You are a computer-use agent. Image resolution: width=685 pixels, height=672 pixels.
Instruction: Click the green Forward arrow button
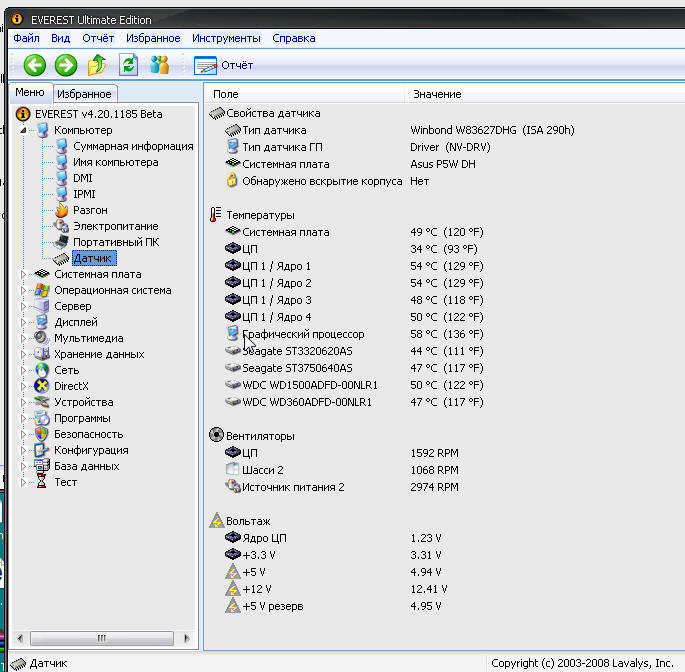point(66,65)
